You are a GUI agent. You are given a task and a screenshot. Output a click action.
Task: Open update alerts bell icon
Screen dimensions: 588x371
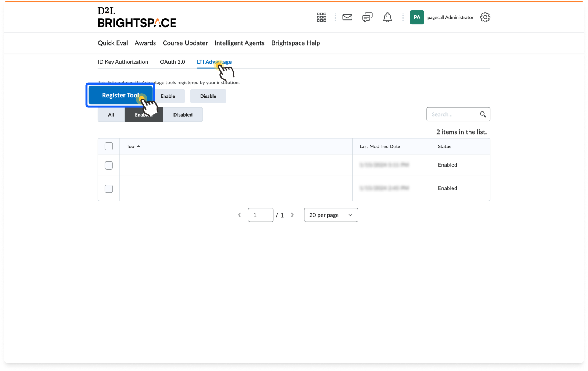387,17
